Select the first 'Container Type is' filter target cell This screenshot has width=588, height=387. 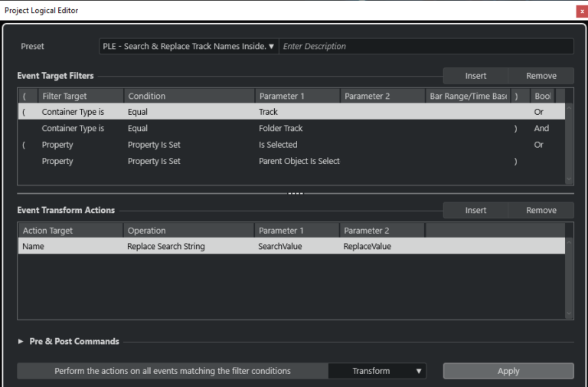point(73,112)
